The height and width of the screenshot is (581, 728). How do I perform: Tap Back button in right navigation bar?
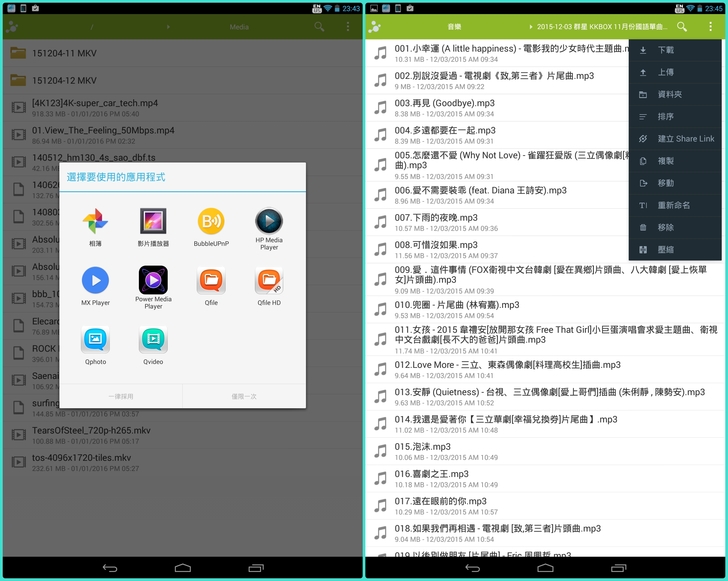(x=473, y=568)
